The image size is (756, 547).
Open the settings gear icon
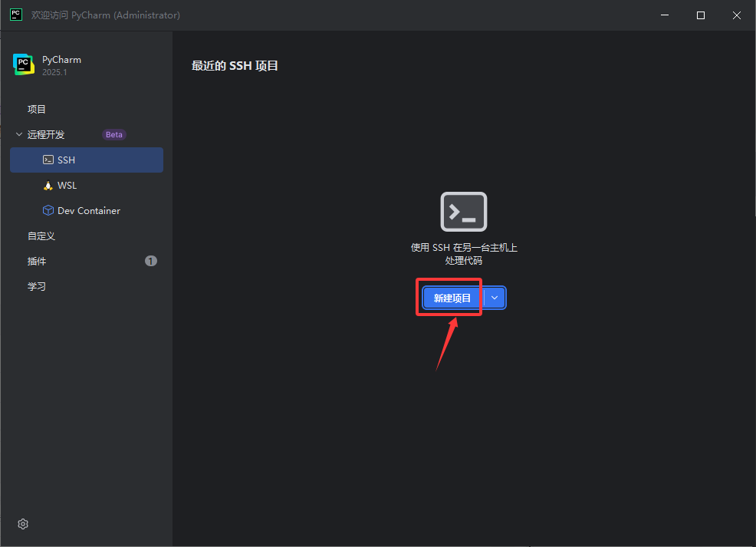tap(23, 524)
